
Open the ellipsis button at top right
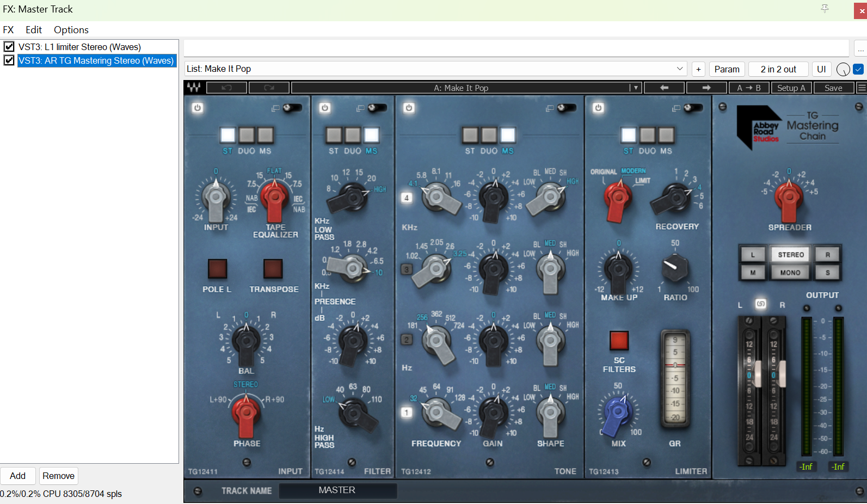(x=860, y=48)
